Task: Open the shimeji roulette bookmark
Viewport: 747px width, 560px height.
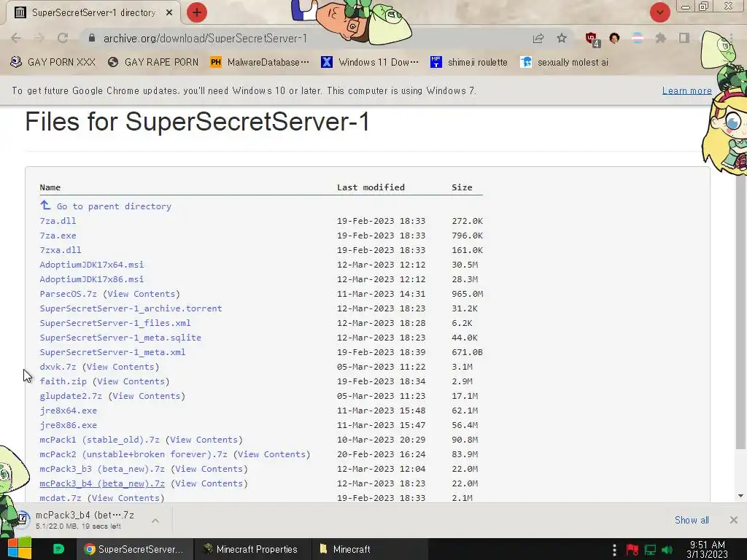Action: [469, 62]
